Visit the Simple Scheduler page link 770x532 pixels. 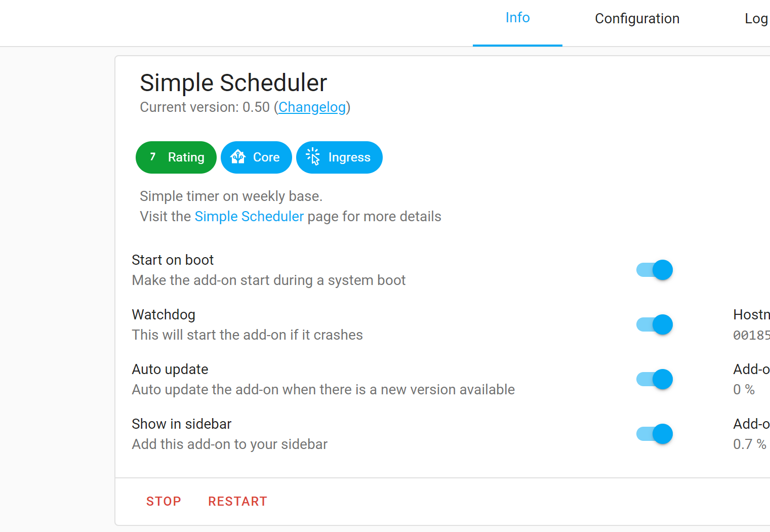tap(249, 216)
